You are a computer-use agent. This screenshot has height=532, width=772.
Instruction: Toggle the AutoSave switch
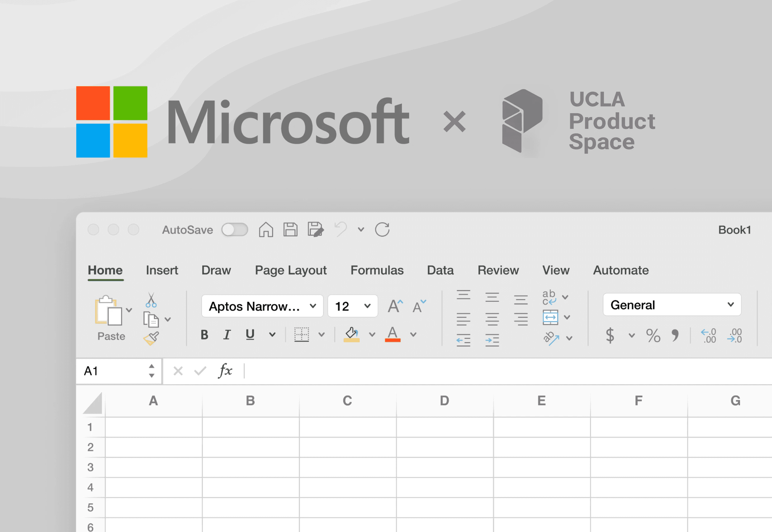pos(235,230)
